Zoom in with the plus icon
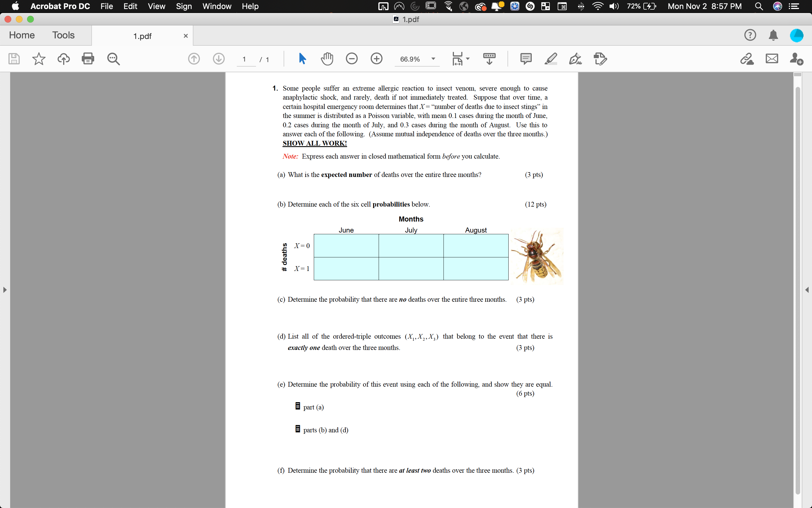 (x=376, y=59)
